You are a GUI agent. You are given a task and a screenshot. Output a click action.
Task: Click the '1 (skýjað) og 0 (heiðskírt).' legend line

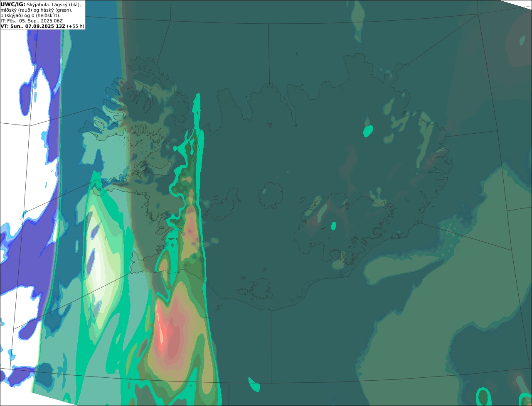click(30, 15)
